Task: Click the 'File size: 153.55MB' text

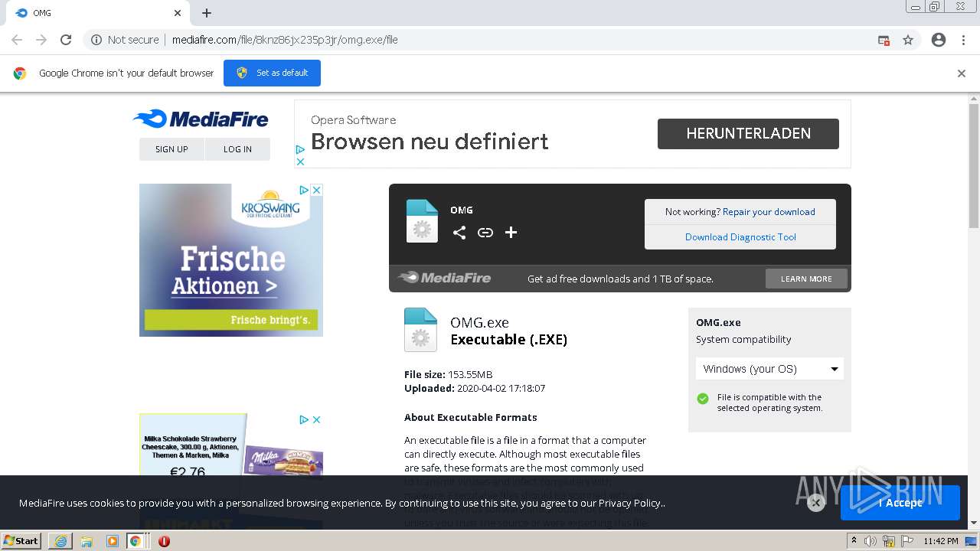Action: (x=449, y=375)
